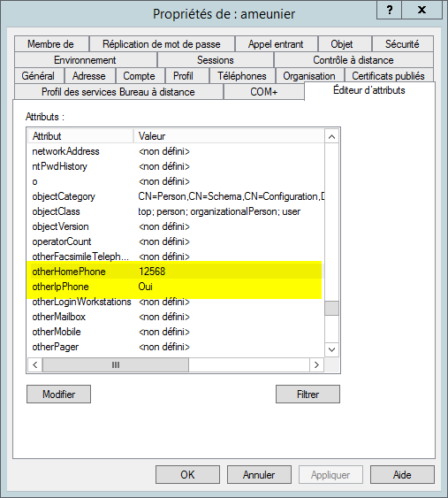Click the list scroll down arrow
The height and width of the screenshot is (498, 448).
[331, 349]
